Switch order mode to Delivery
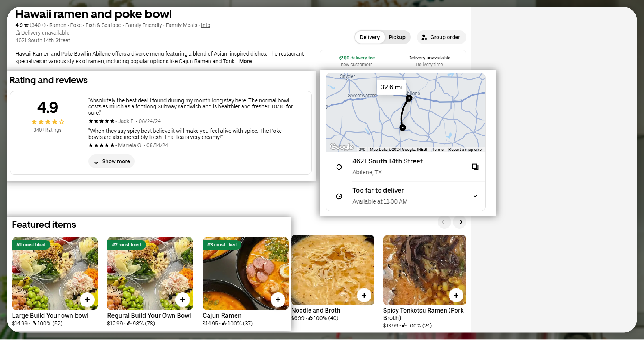The image size is (644, 340). pos(370,37)
